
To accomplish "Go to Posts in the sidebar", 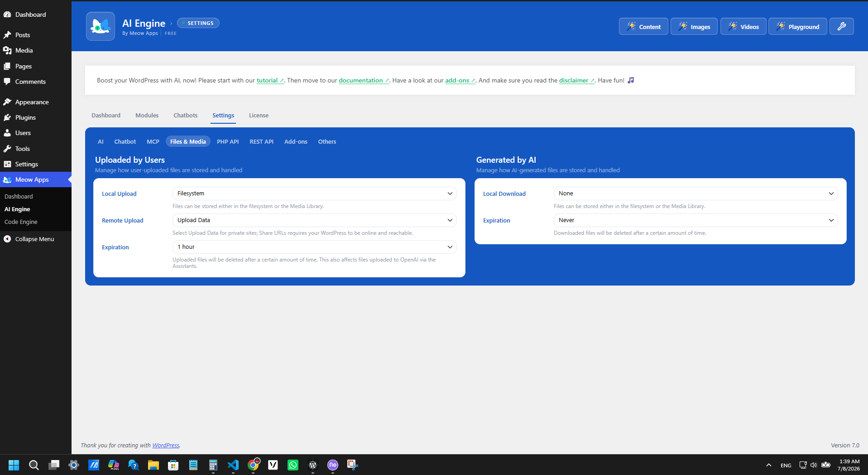I will [x=23, y=35].
